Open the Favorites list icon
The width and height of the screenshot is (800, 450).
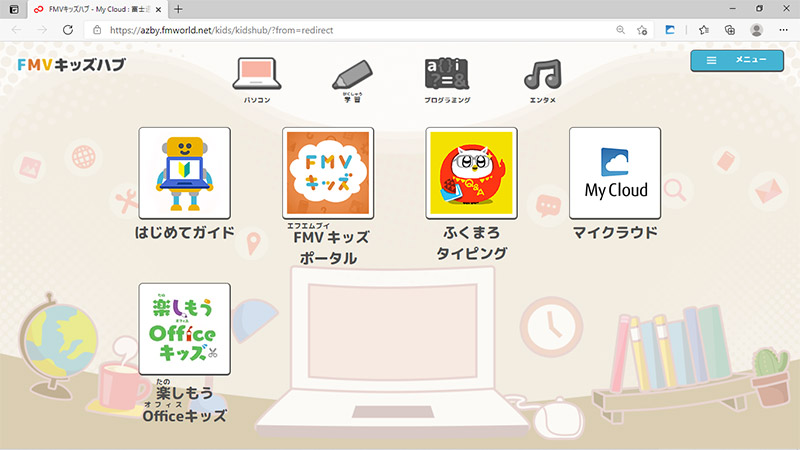pos(704,30)
